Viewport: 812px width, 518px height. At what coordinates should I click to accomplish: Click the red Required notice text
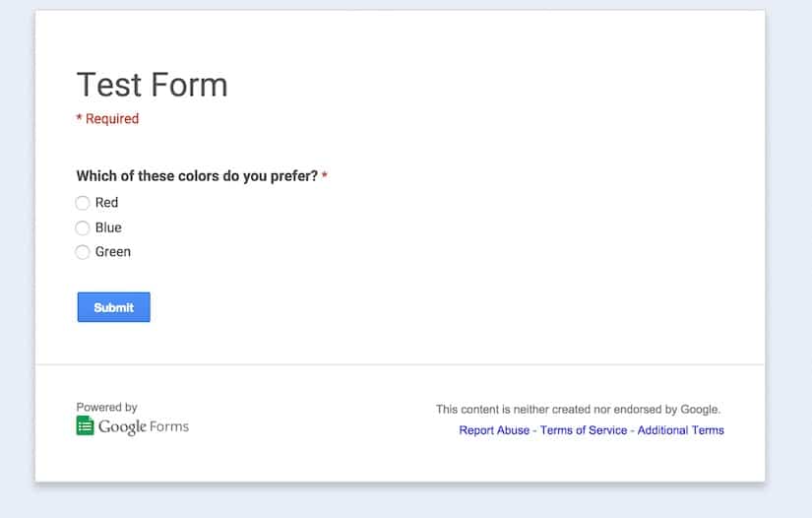(x=107, y=118)
